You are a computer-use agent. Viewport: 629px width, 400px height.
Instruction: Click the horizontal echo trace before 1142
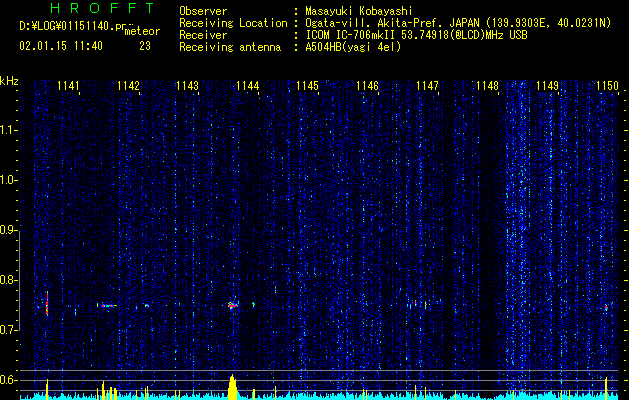coord(107,306)
